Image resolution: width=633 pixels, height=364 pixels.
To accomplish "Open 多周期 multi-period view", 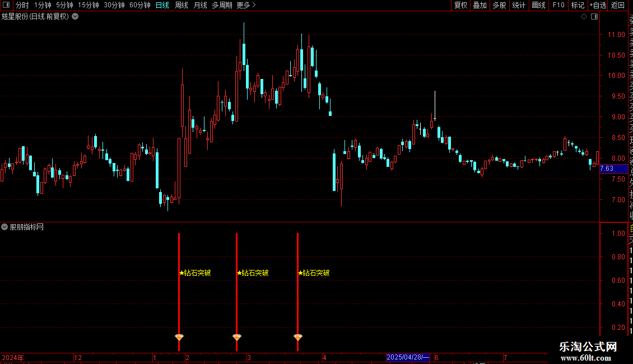I will tap(222, 5).
